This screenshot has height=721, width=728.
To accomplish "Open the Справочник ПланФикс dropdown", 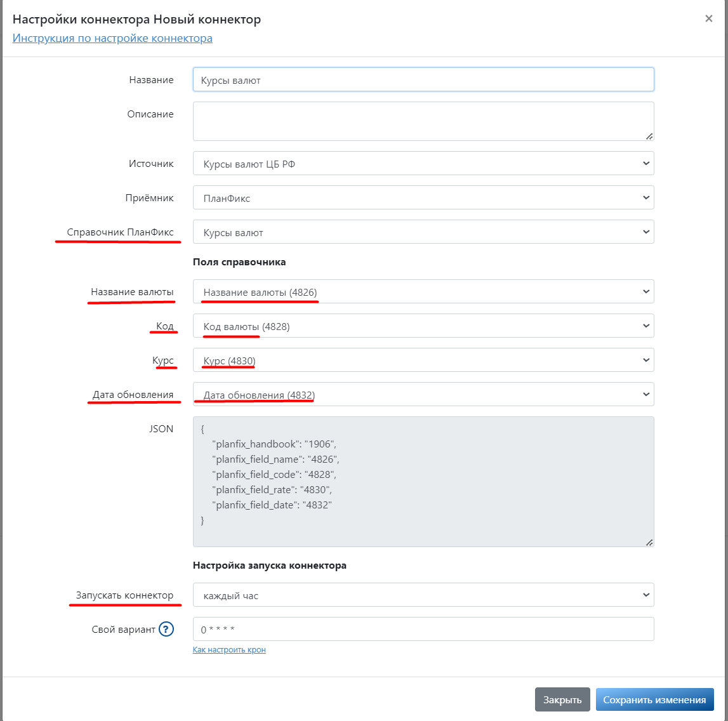I will pyautogui.click(x=423, y=232).
